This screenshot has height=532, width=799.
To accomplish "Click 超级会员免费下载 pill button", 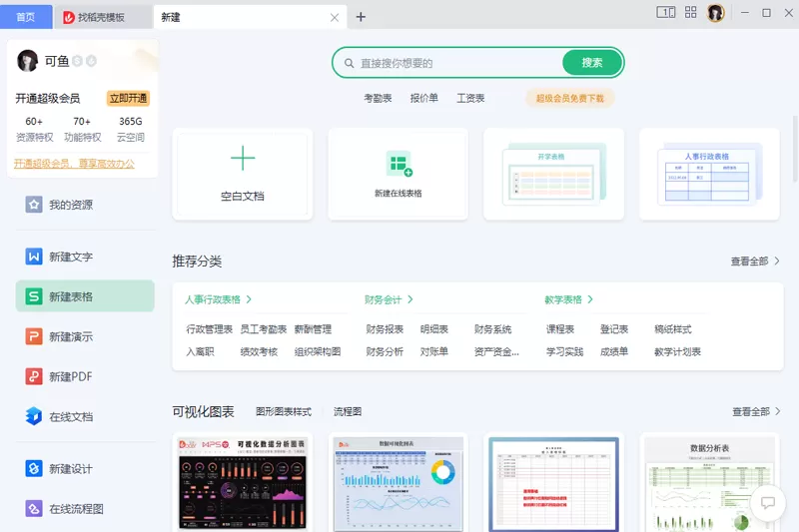I will 569,98.
